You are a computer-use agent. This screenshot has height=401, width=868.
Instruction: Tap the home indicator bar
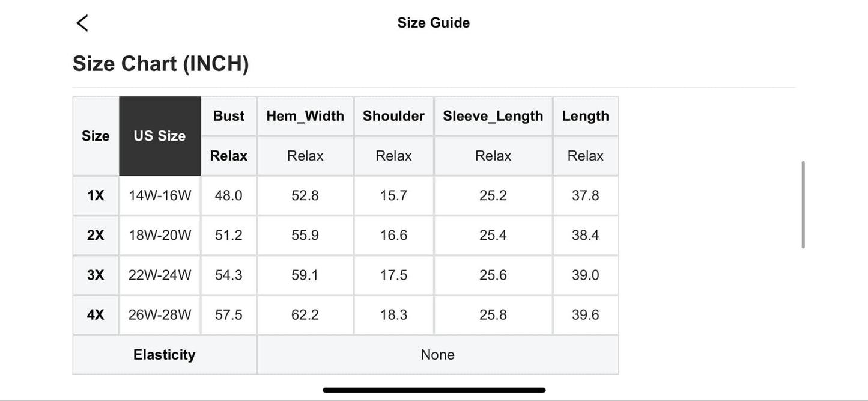tap(434, 390)
